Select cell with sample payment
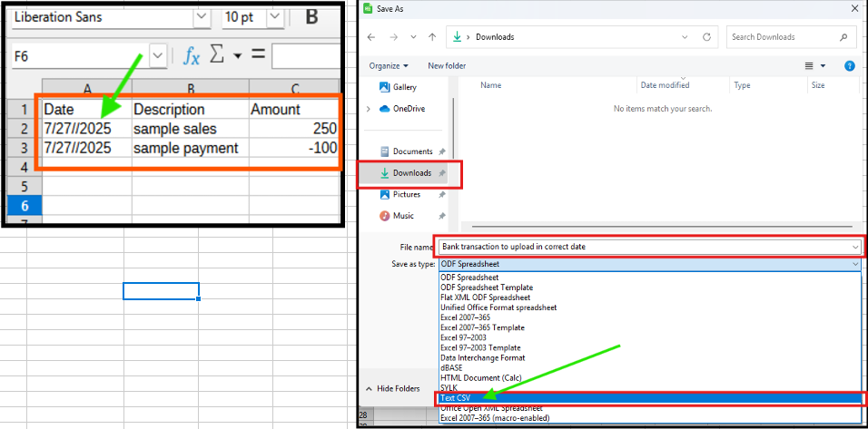The height and width of the screenshot is (429, 868). click(191, 148)
